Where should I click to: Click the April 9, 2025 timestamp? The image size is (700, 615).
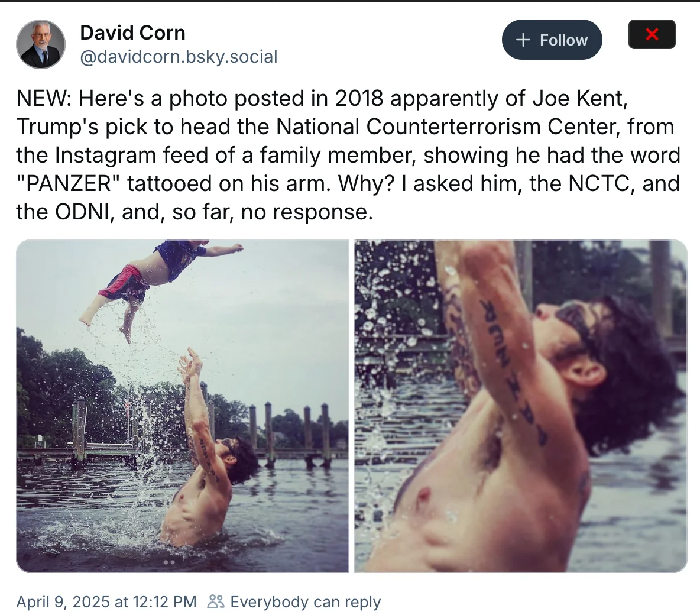tap(106, 601)
